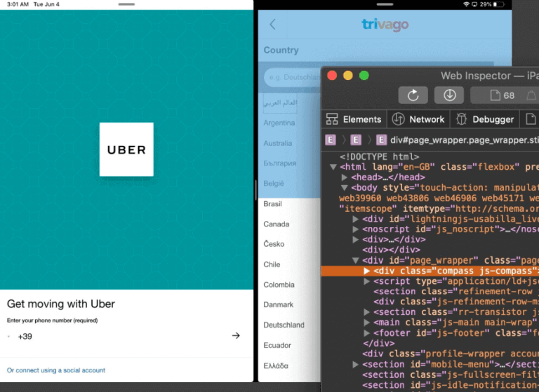The width and height of the screenshot is (539, 392).
Task: Click the resources count 68 indicator
Action: (503, 95)
